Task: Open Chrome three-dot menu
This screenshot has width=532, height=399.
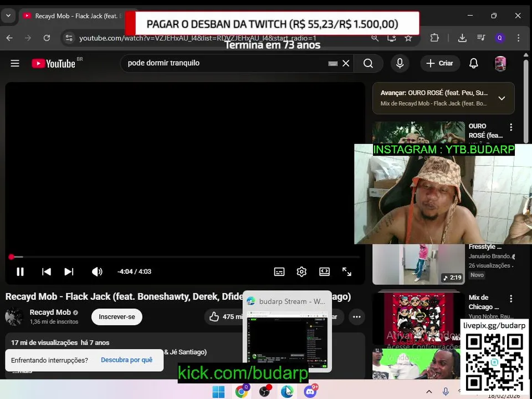Action: tap(519, 38)
